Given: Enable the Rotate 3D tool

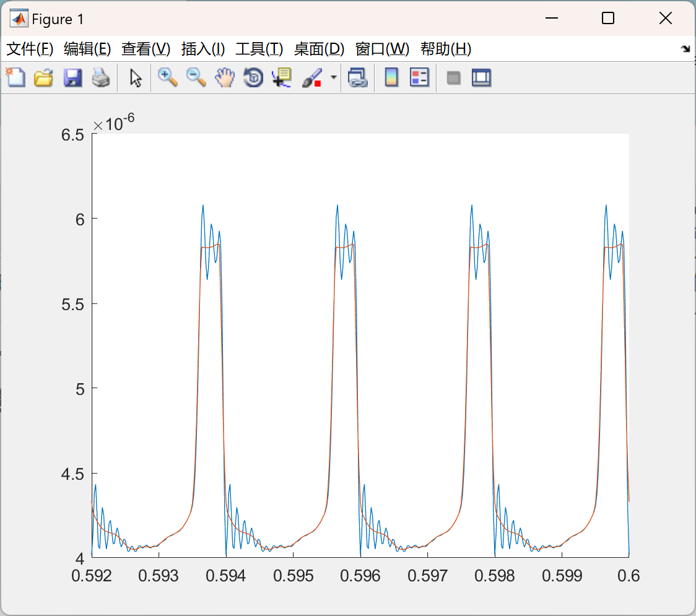Looking at the screenshot, I should (x=253, y=77).
